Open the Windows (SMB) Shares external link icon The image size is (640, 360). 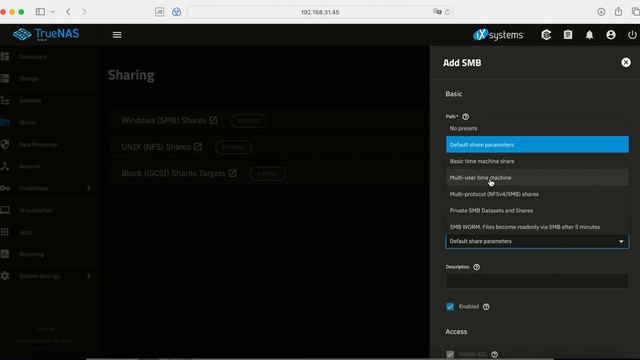(x=213, y=120)
